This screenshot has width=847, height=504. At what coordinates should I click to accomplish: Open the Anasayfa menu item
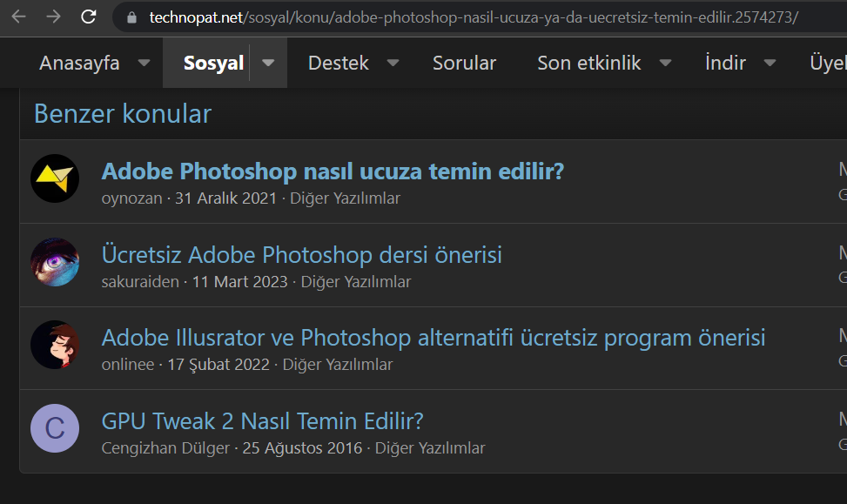click(x=79, y=63)
